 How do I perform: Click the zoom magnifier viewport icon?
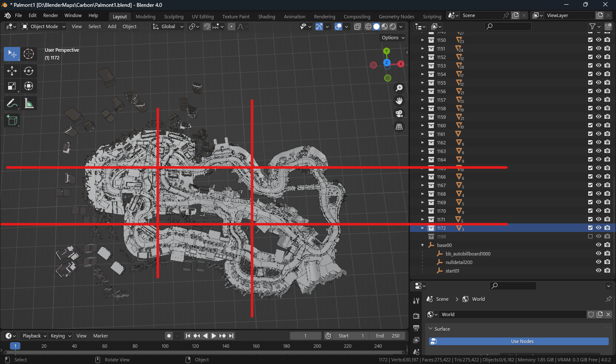[x=399, y=88]
